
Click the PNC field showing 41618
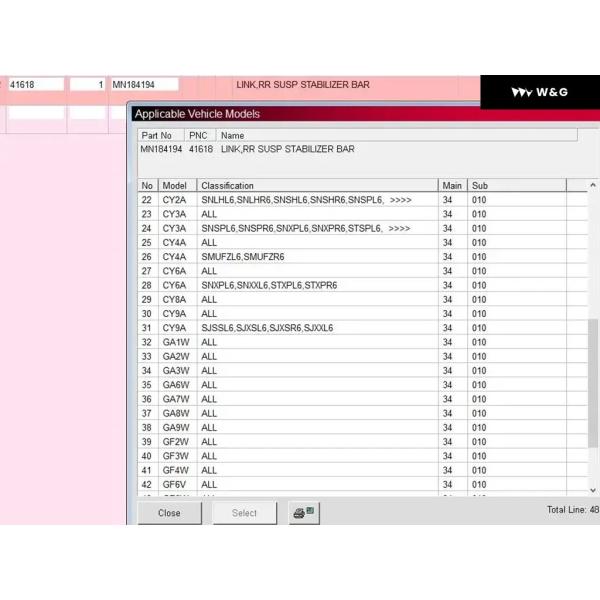[x=35, y=85]
